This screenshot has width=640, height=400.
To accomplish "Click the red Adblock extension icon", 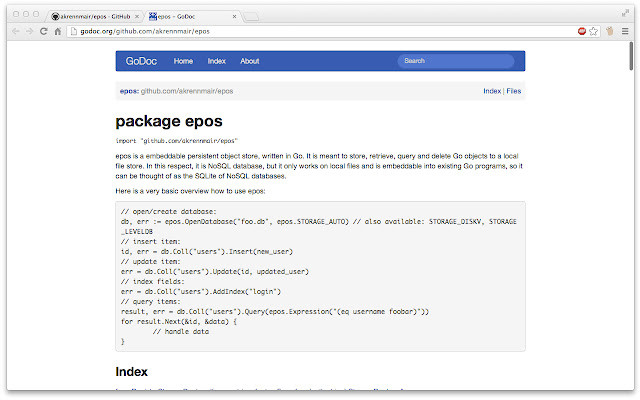I will pos(582,31).
